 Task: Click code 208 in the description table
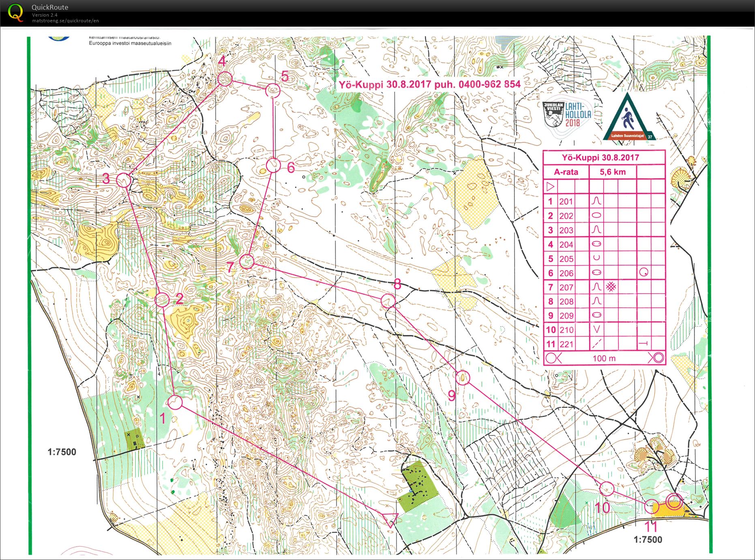(x=566, y=301)
